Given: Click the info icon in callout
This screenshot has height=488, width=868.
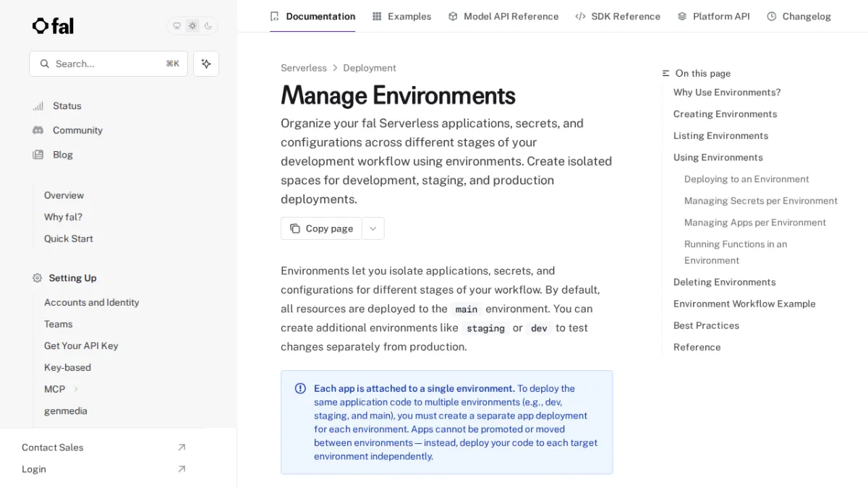Looking at the screenshot, I should (x=300, y=388).
